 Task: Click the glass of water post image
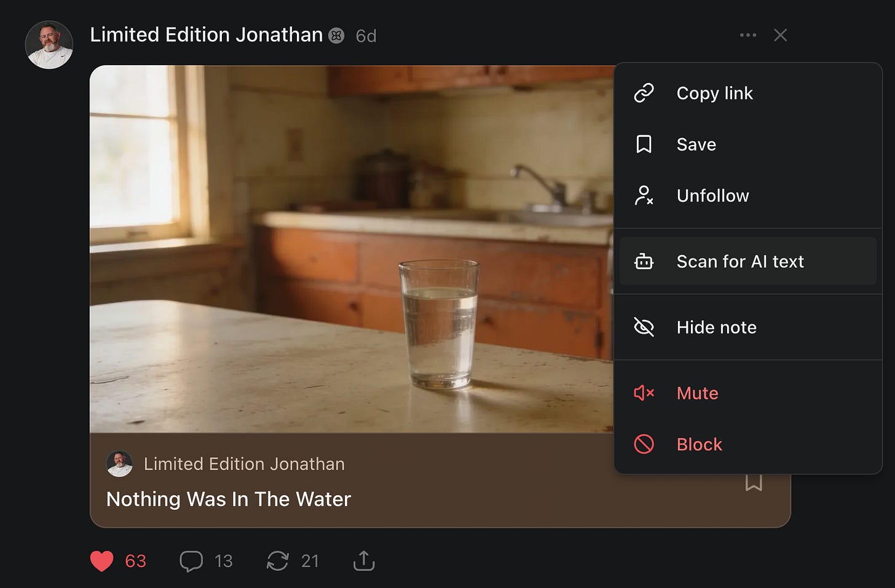352,249
